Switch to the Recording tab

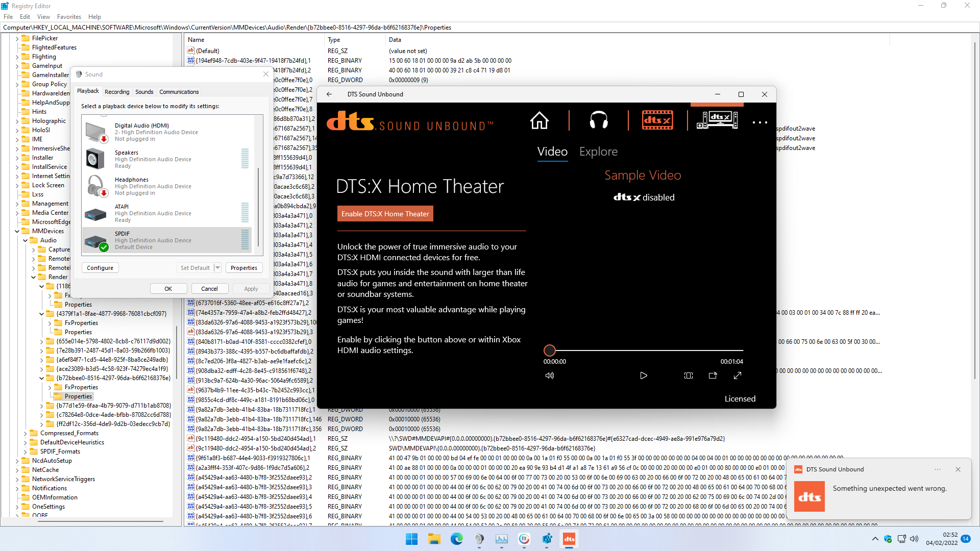pyautogui.click(x=117, y=92)
